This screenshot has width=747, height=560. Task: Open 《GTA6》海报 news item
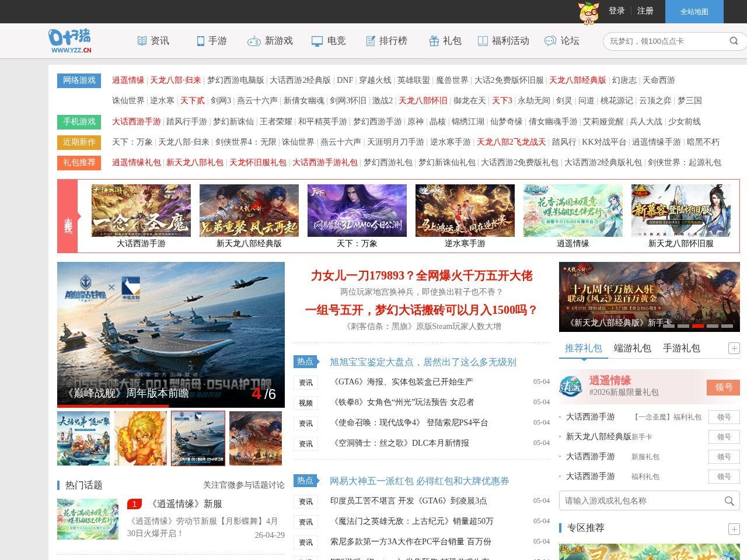pos(402,382)
